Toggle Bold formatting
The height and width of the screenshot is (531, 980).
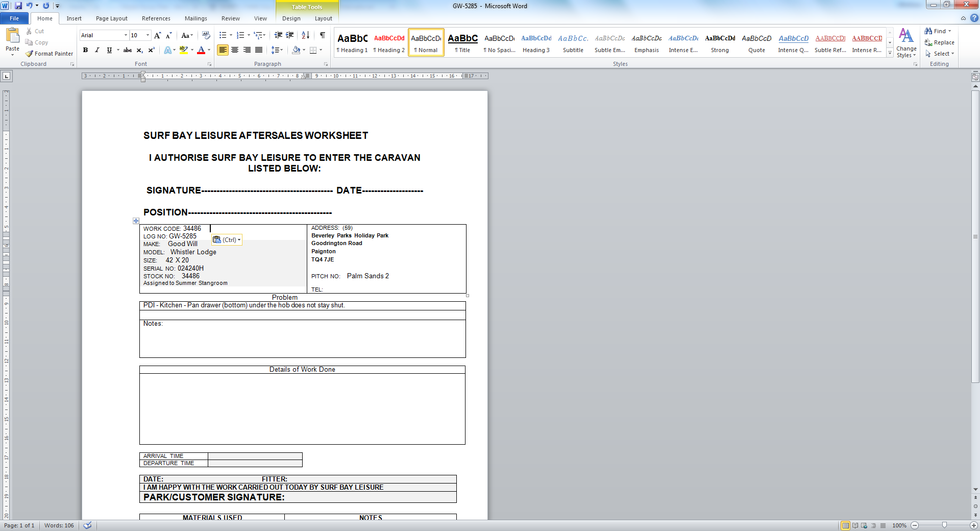coord(85,50)
